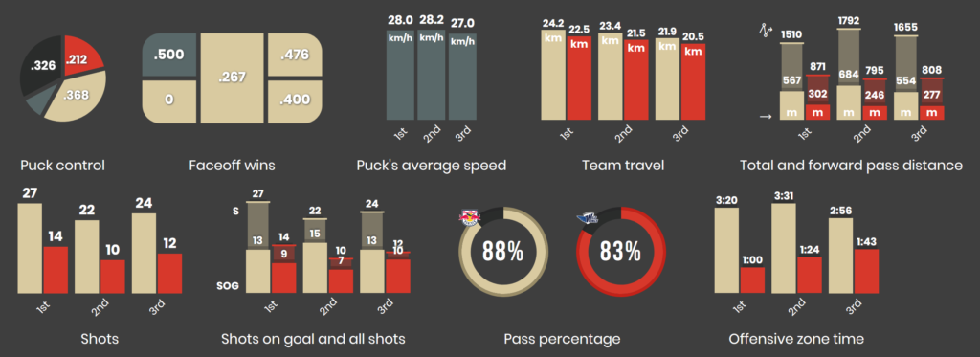Viewport: 980px width, 357px height.
Task: Click the 83% pass percentage ring
Action: tap(620, 252)
